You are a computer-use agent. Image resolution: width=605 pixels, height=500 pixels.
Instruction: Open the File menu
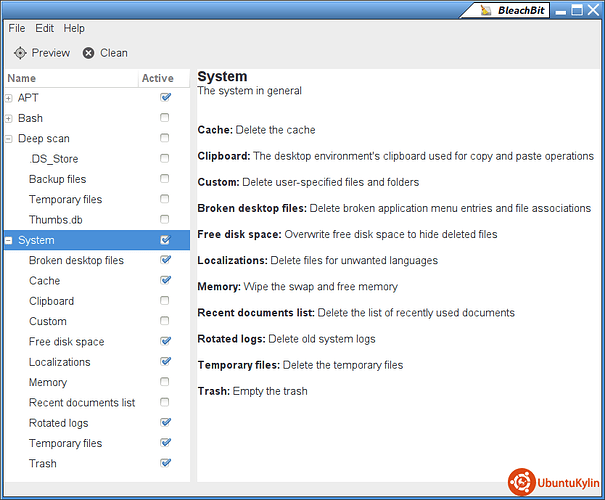pyautogui.click(x=17, y=29)
